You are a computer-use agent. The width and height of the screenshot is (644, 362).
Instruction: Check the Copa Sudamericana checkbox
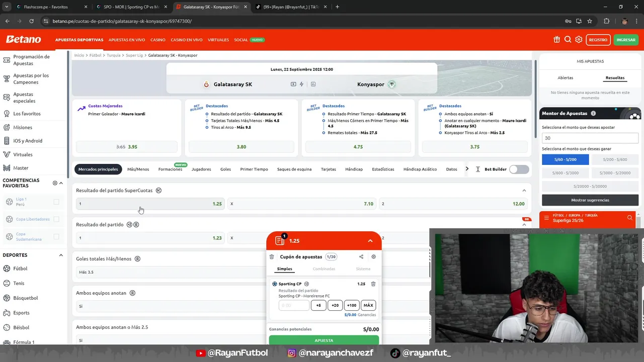pyautogui.click(x=56, y=236)
